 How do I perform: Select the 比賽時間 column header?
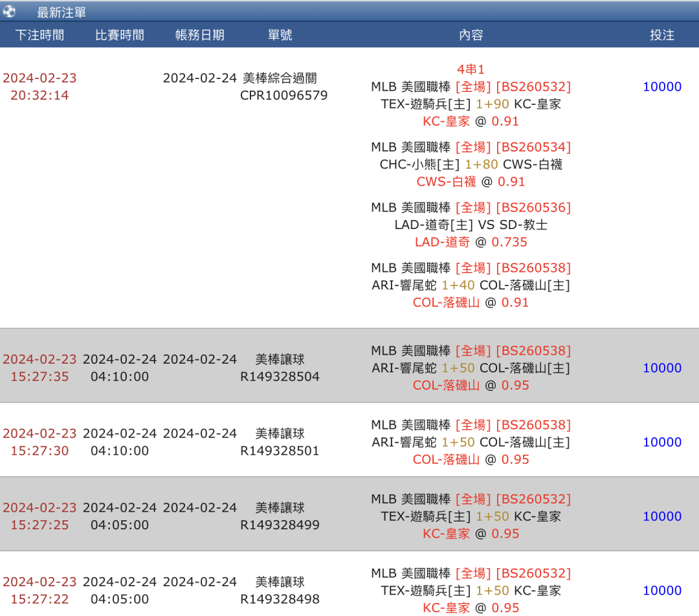[x=120, y=35]
